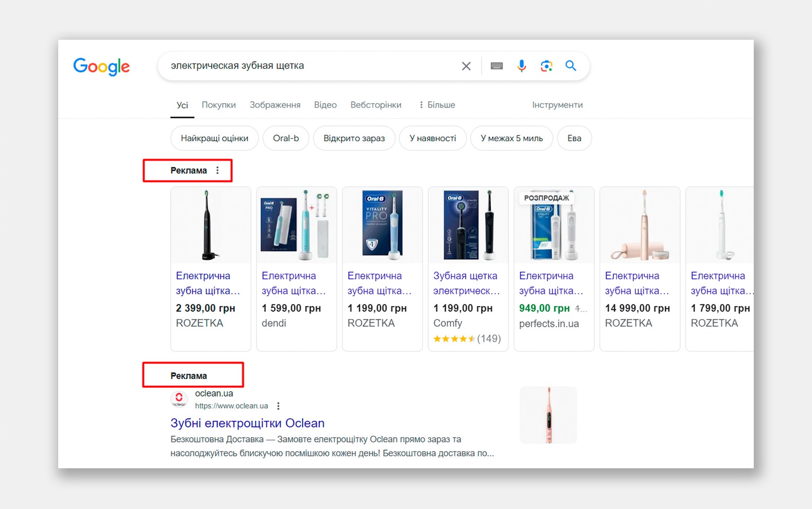Open the pink Oclean toothbrush ad thumbnail
The height and width of the screenshot is (509, 812).
click(549, 415)
